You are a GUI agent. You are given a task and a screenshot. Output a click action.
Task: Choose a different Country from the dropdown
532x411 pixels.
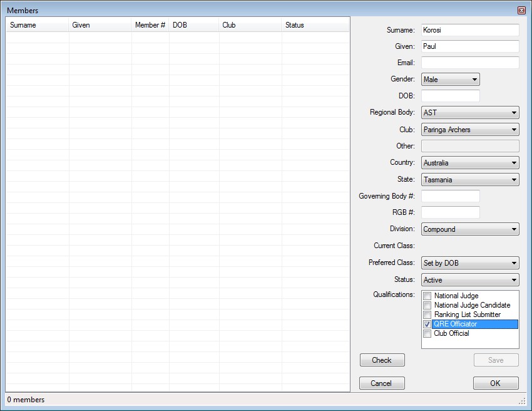click(470, 163)
